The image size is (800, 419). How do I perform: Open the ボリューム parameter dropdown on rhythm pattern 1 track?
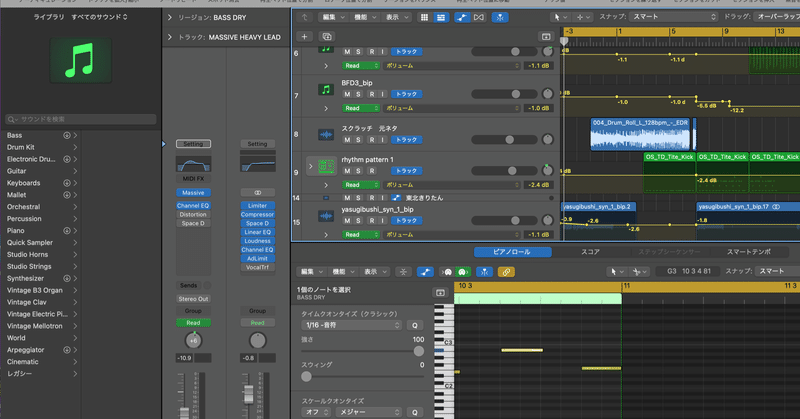[x=452, y=185]
